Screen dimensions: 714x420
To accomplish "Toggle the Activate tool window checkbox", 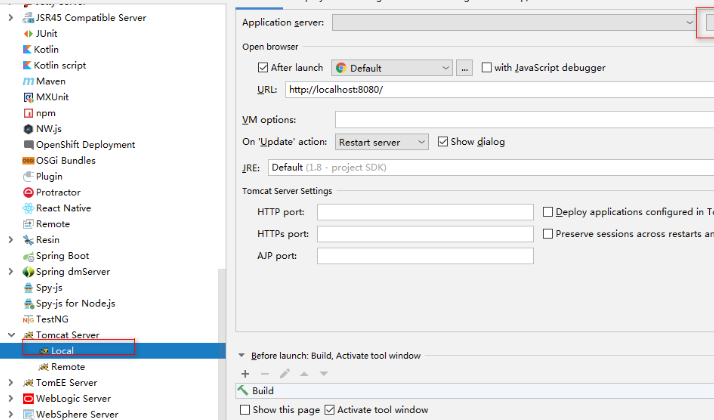I will (330, 410).
